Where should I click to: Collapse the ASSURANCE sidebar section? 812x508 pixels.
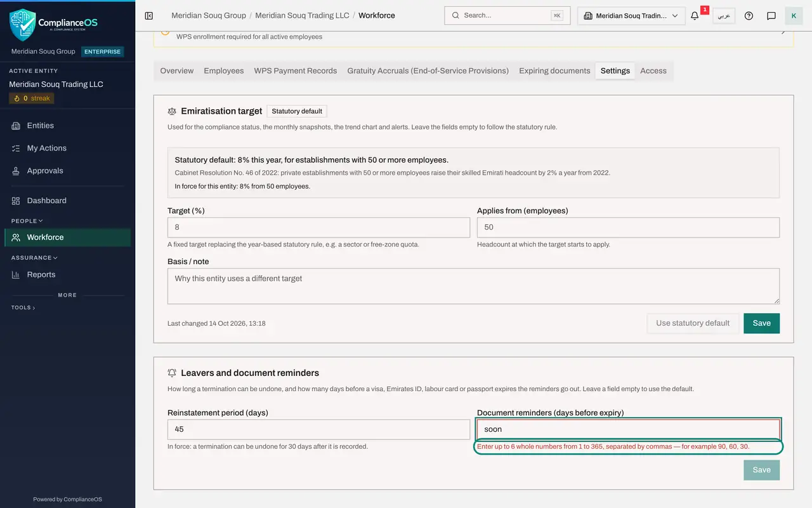34,258
